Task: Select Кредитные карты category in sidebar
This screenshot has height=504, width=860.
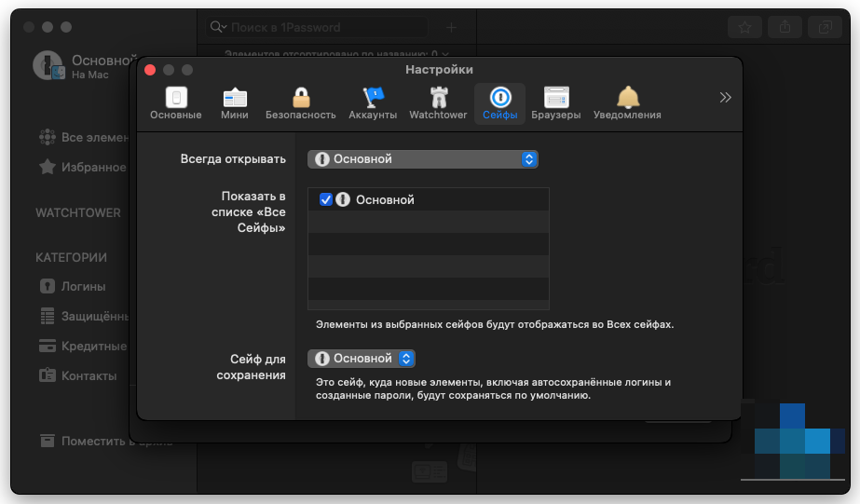Action: 92,347
